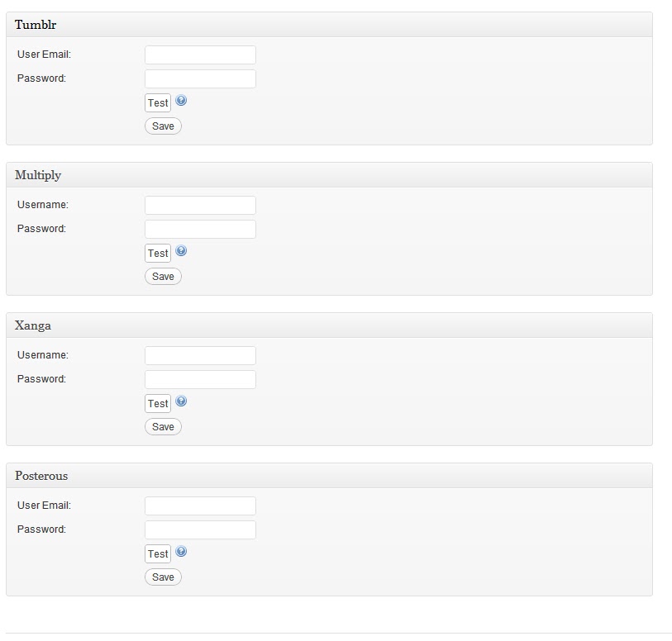Focus the Posterous User Email field

200,506
